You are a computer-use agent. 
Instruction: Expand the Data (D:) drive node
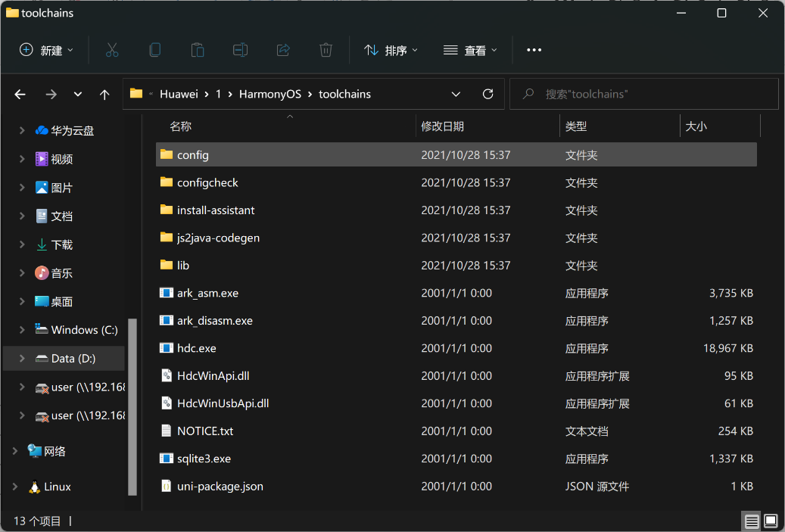click(21, 359)
